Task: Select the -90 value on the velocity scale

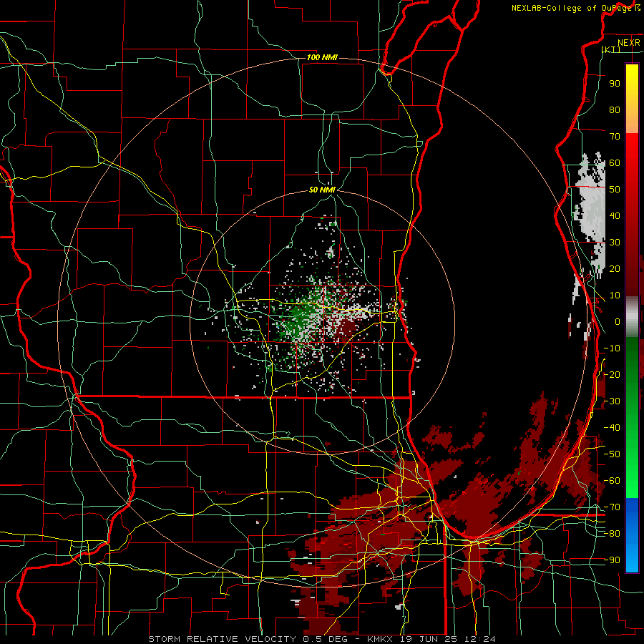Action: 612,560
